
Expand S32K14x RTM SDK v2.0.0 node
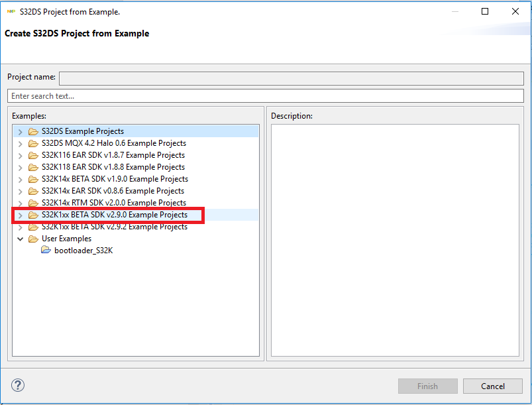21,203
